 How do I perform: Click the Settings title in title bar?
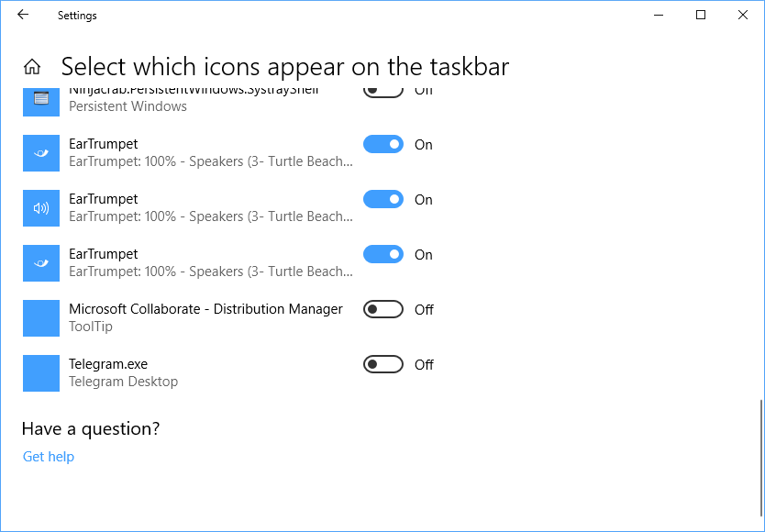[77, 15]
